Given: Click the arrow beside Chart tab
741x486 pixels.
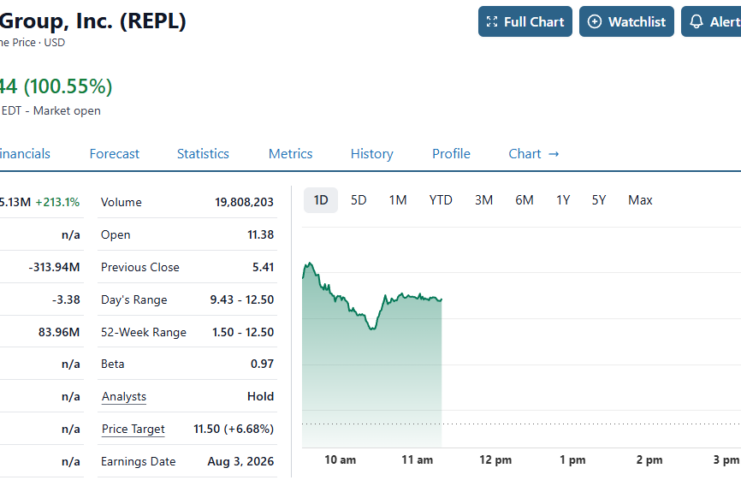Looking at the screenshot, I should (553, 154).
